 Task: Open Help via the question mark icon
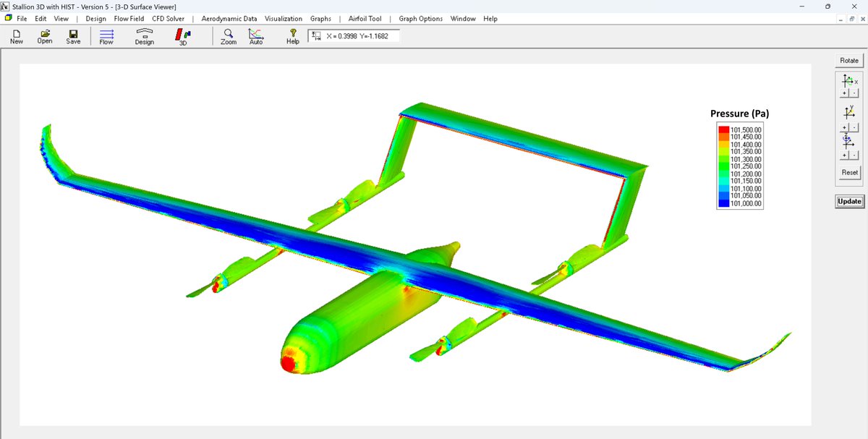tap(292, 35)
